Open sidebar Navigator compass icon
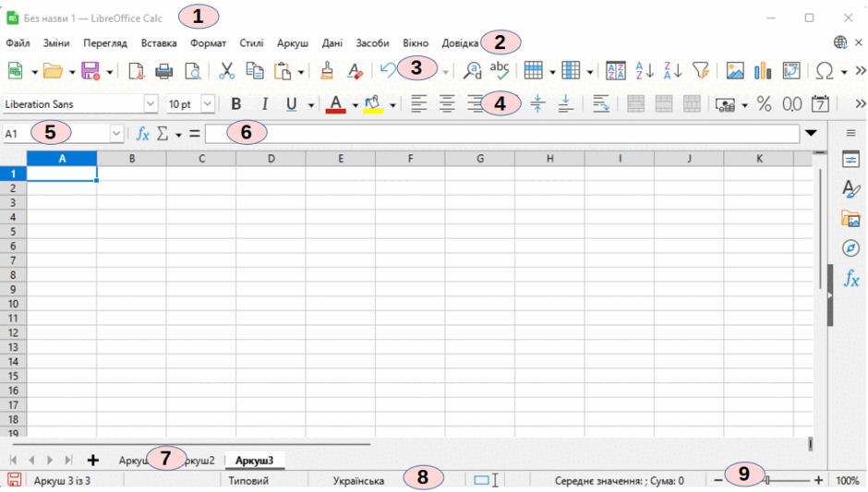The height and width of the screenshot is (492, 868). click(850, 248)
